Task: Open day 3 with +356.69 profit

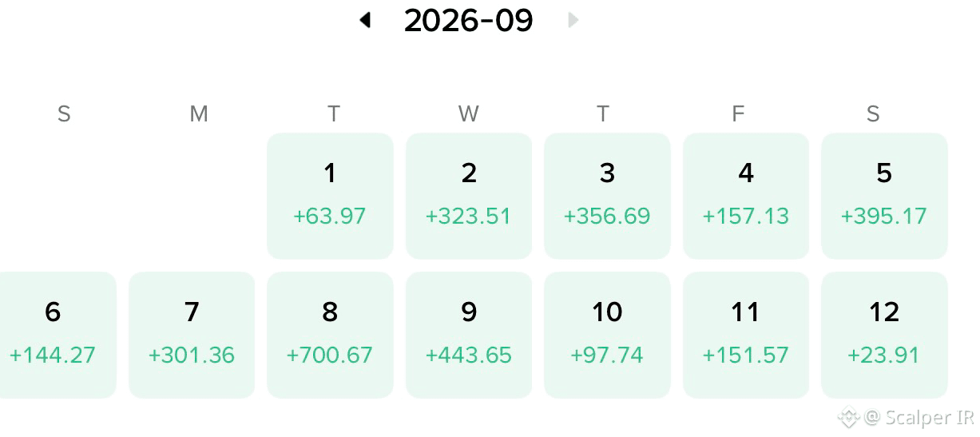Action: coord(607,196)
